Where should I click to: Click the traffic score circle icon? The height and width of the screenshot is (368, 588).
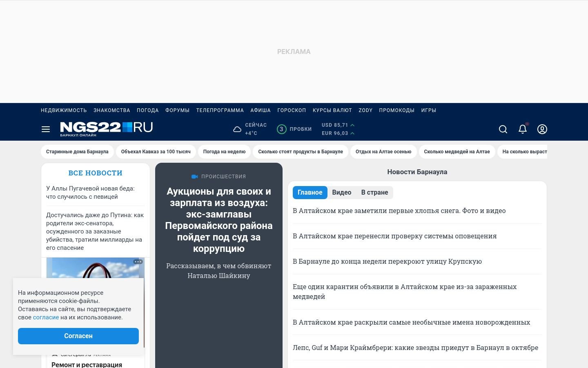coord(281,129)
